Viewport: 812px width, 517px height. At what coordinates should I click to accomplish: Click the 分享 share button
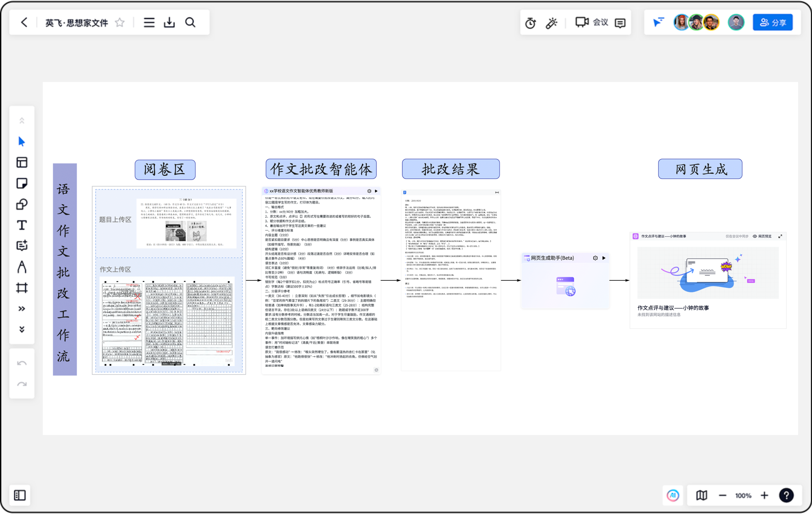tap(772, 23)
